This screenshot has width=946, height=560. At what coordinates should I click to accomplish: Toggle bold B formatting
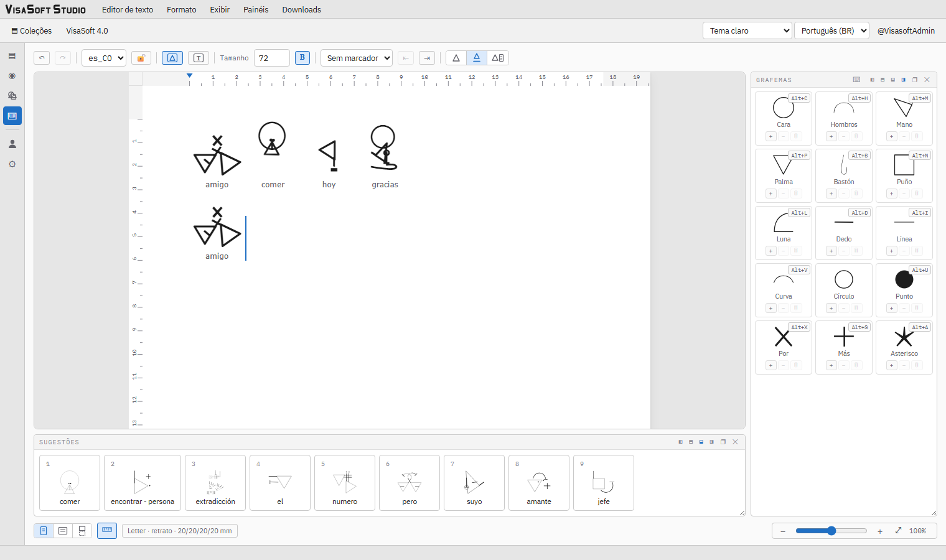point(302,58)
